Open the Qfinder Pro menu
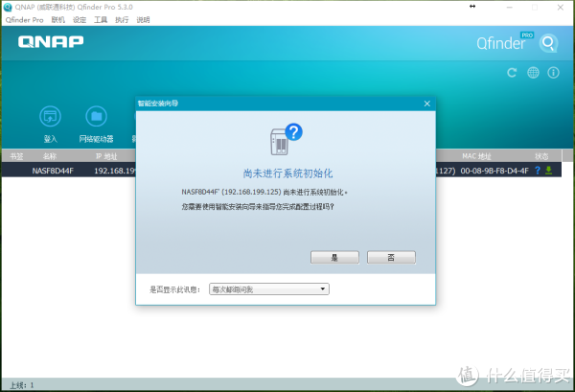 point(25,19)
